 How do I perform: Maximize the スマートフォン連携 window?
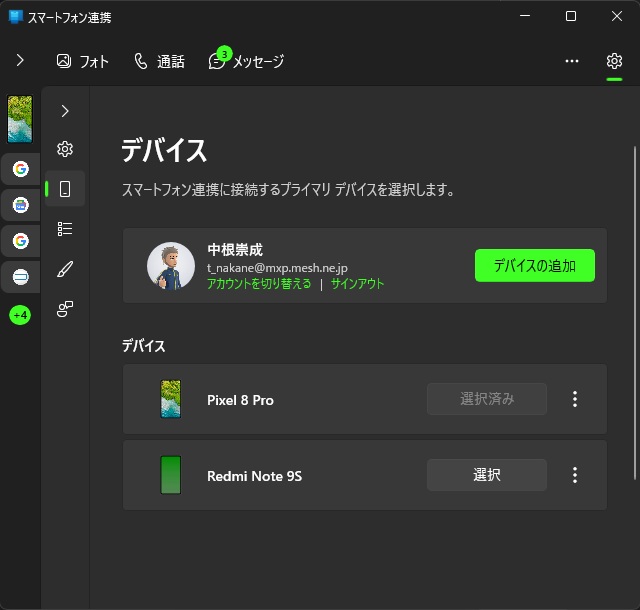[x=571, y=16]
